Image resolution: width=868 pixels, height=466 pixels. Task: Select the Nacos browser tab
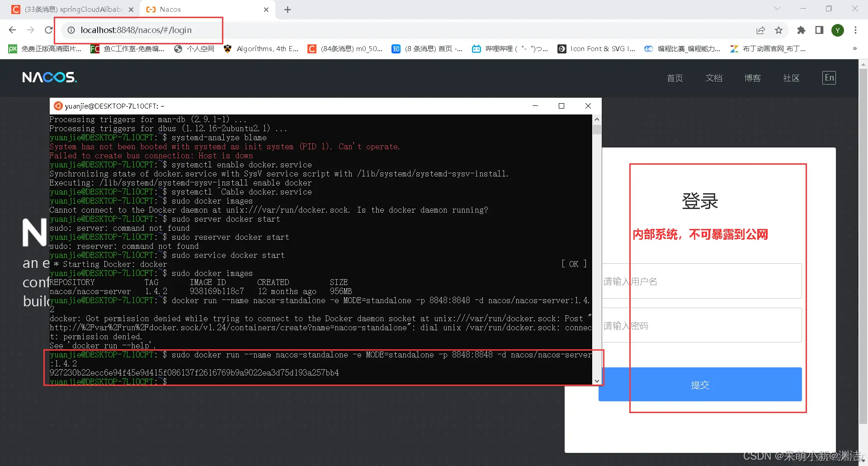208,10
